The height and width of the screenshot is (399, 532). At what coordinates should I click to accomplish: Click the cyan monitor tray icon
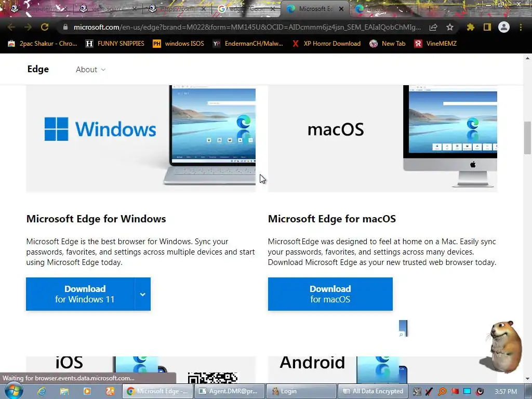[467, 392]
